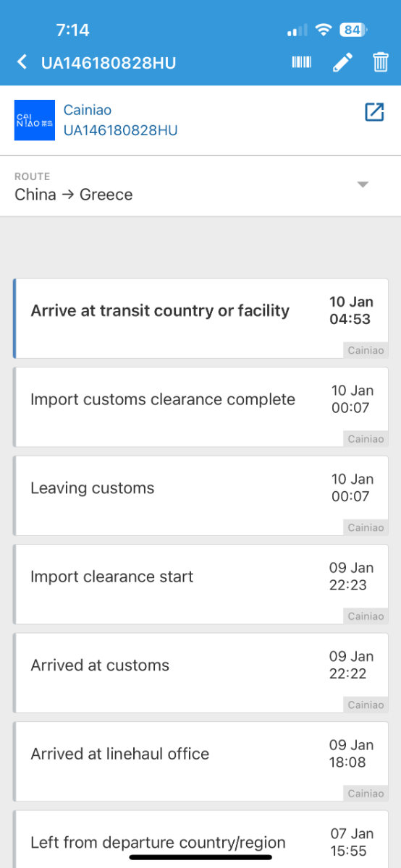The height and width of the screenshot is (868, 401).
Task: Open the China → Greece route selector
Action: coord(200,186)
